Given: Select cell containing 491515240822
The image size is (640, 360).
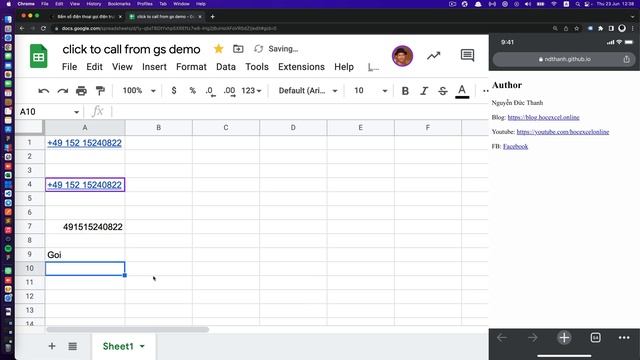Looking at the screenshot, I should pos(85,227).
